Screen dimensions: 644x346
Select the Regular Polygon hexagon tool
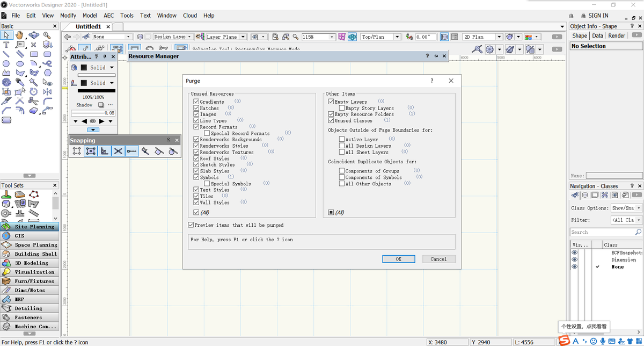coord(47,73)
